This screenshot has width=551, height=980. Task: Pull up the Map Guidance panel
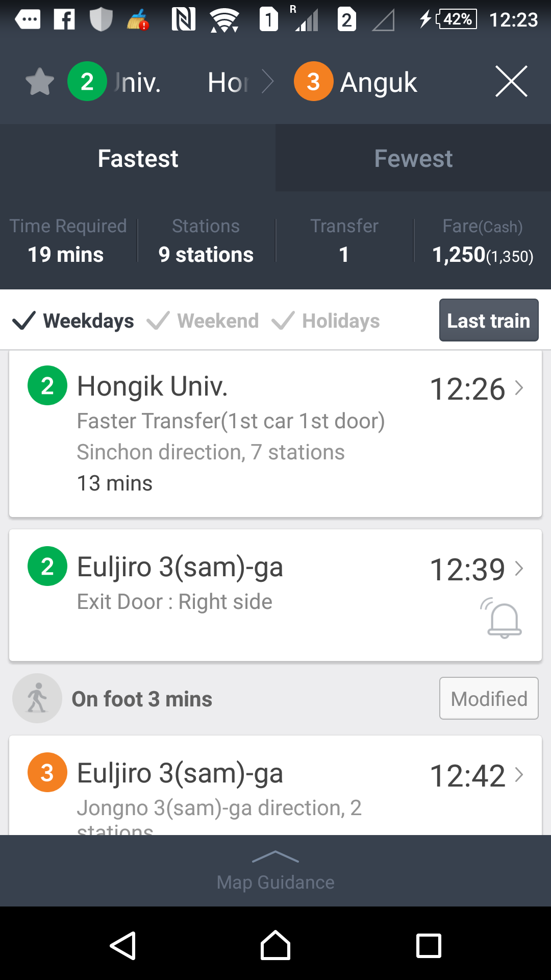tap(275, 871)
